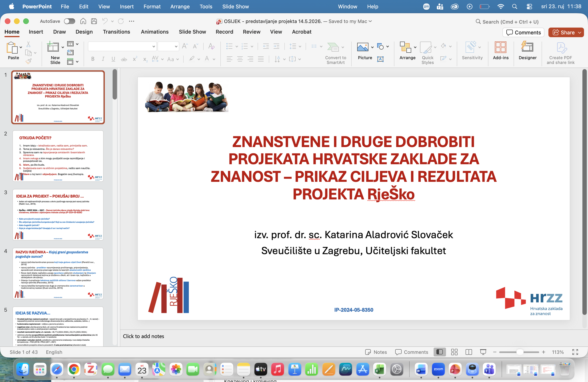
Task: Switch to the Animations tab
Action: pos(155,32)
